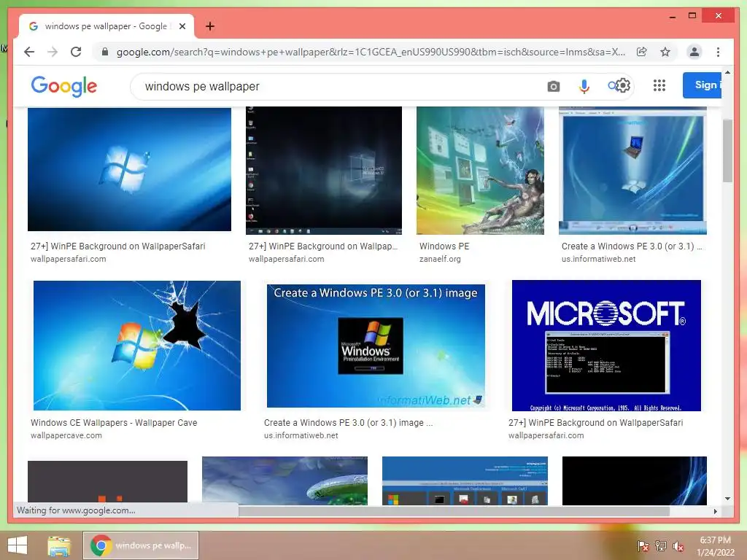Open the flying saucer landscape thumbnail

285,481
